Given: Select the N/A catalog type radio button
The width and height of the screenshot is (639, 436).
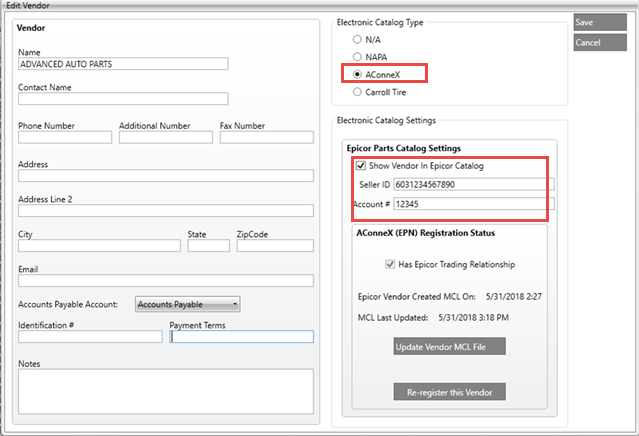Looking at the screenshot, I should (357, 40).
